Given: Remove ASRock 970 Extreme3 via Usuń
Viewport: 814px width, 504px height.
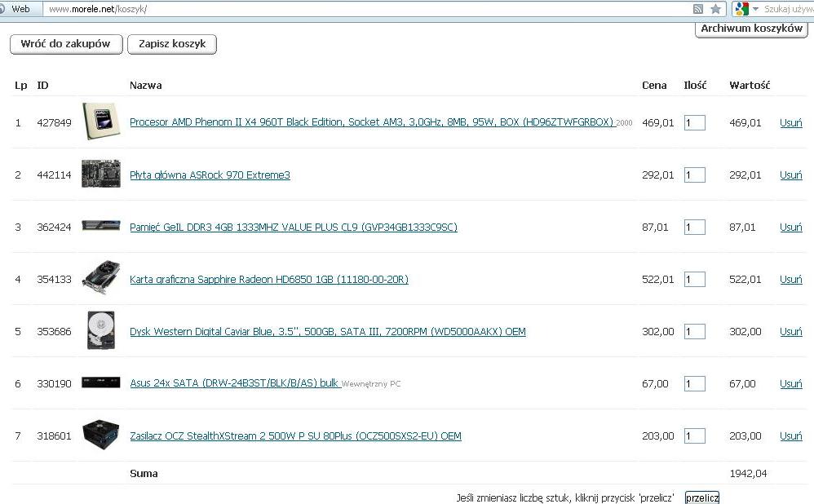Looking at the screenshot, I should [x=790, y=175].
